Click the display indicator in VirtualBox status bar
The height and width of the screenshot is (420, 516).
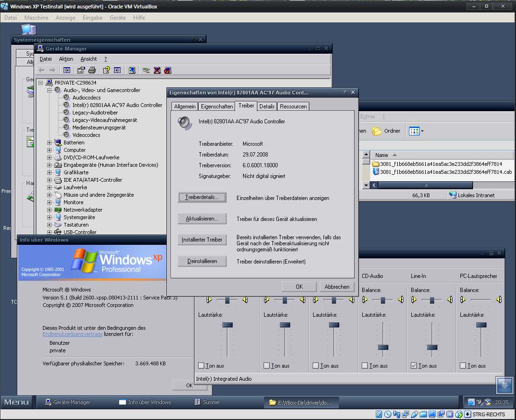[432, 414]
